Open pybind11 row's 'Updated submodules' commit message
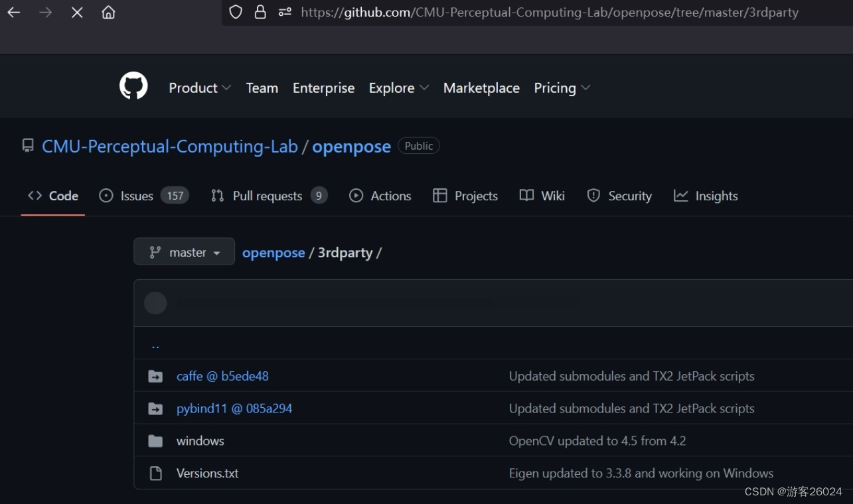 click(x=632, y=409)
